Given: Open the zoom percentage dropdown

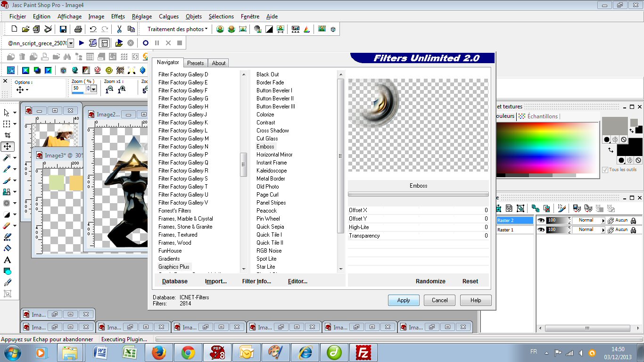Looking at the screenshot, I should [x=93, y=89].
